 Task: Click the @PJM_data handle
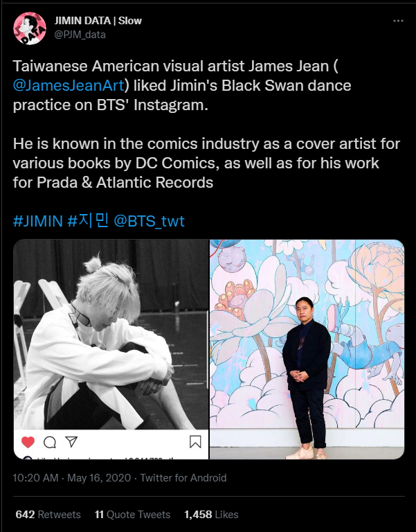(80, 35)
